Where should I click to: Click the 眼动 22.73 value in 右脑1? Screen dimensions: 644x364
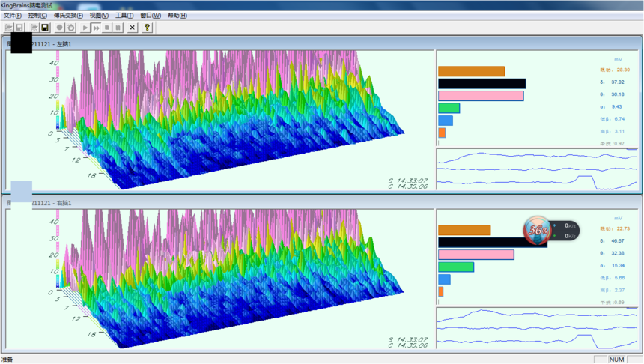coord(615,229)
